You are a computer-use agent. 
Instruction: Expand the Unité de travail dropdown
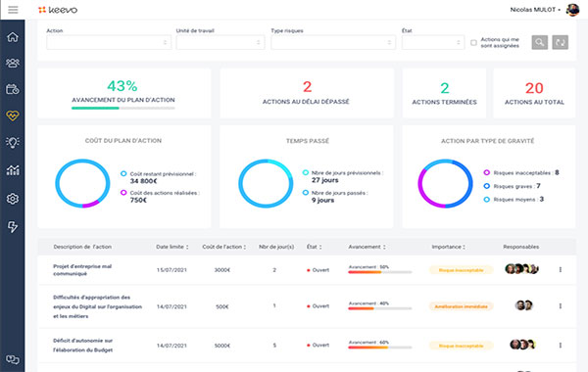click(x=220, y=43)
